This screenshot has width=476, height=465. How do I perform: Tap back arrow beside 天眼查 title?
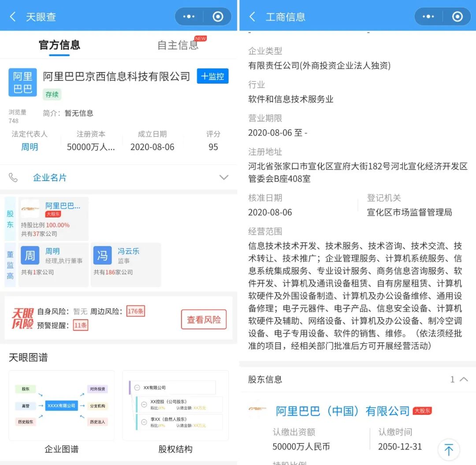pos(12,17)
